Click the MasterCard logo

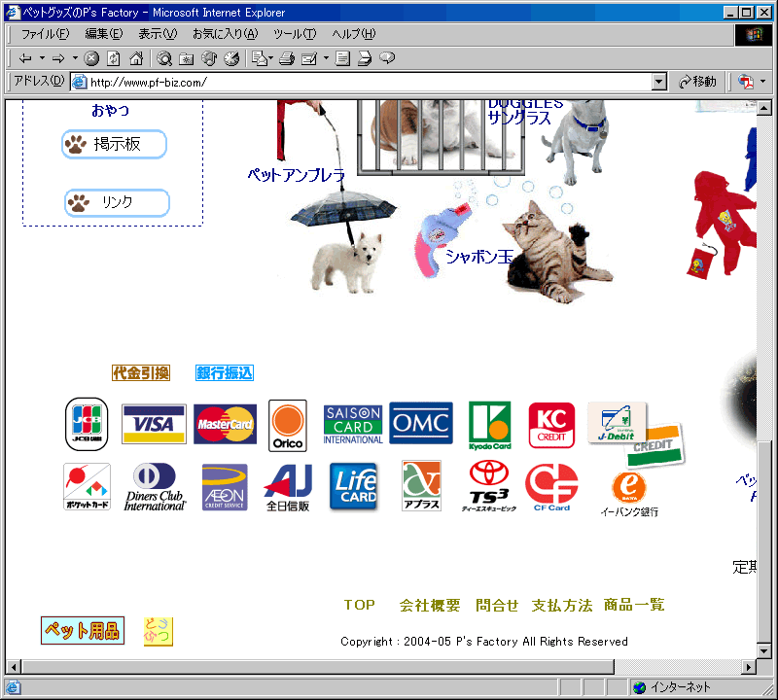click(x=226, y=424)
